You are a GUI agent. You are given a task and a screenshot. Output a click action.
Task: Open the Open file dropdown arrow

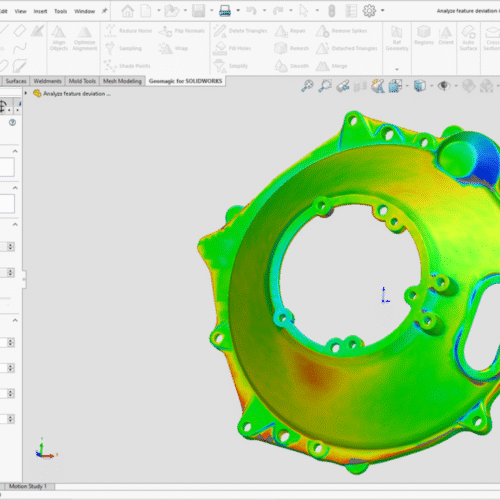(x=185, y=11)
